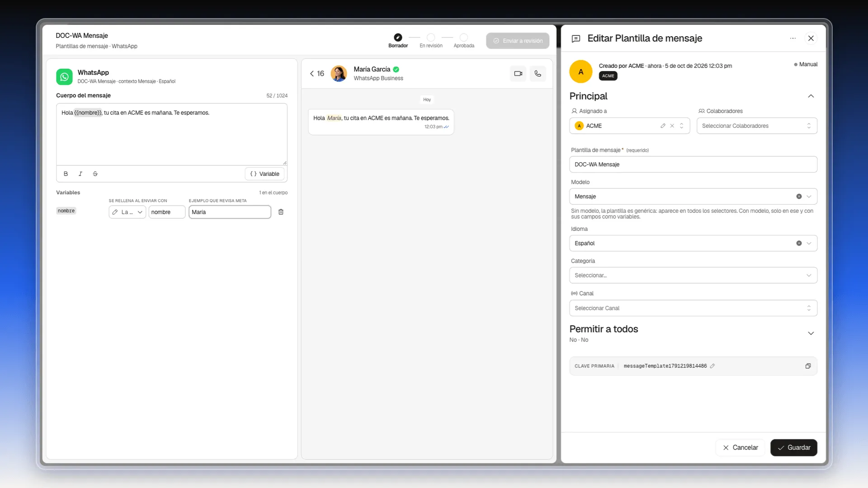Clear the Asignado a ACME value
Image resolution: width=868 pixels, height=488 pixels.
pos(672,126)
